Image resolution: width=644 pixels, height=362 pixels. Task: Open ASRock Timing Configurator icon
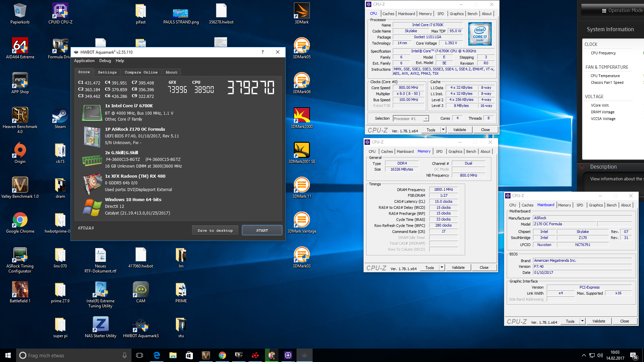tap(20, 260)
